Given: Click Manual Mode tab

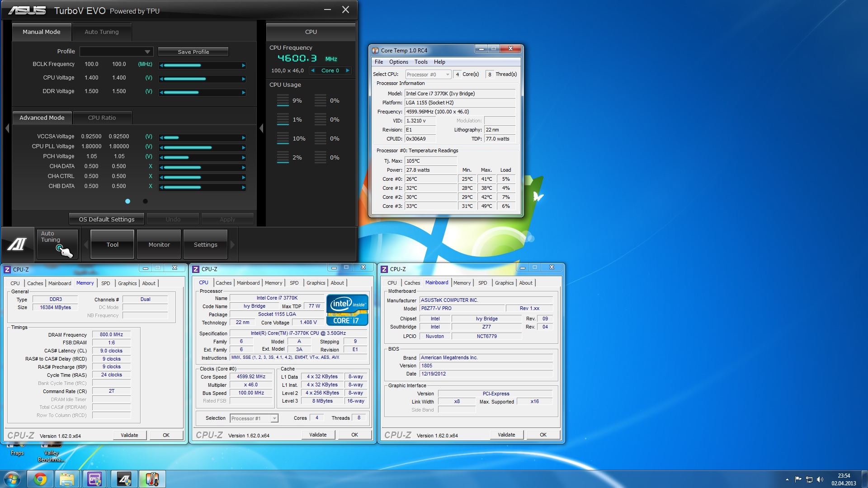Looking at the screenshot, I should [x=42, y=32].
